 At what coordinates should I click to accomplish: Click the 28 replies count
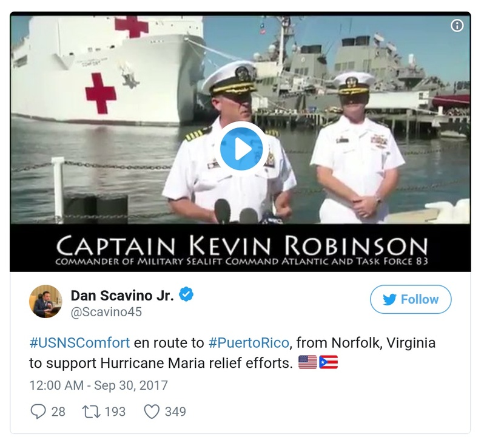click(x=58, y=412)
